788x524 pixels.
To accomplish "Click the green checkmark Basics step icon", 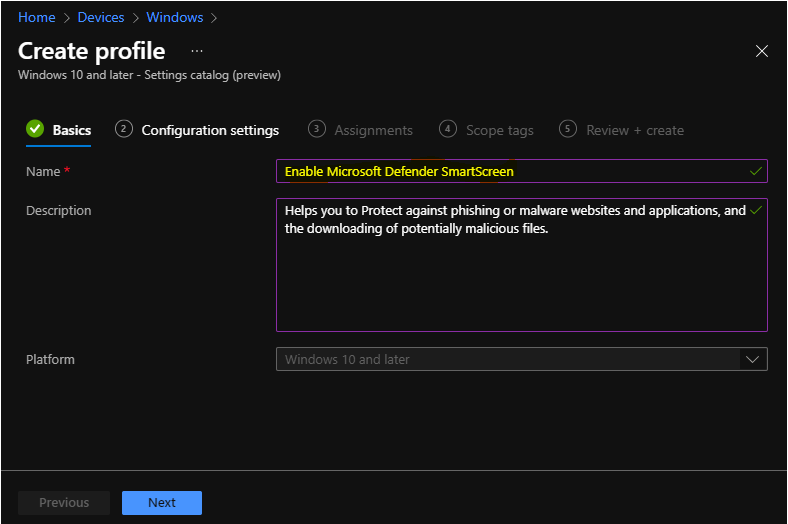I will pos(35,129).
